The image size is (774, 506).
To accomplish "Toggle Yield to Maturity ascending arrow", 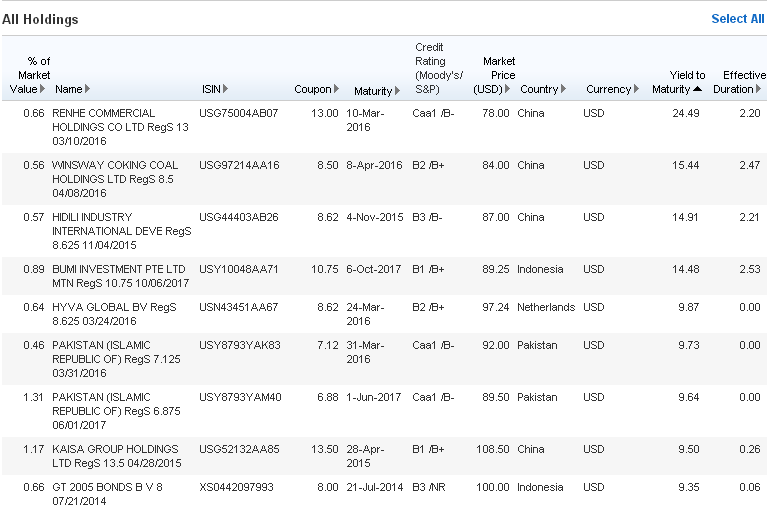I will point(697,89).
